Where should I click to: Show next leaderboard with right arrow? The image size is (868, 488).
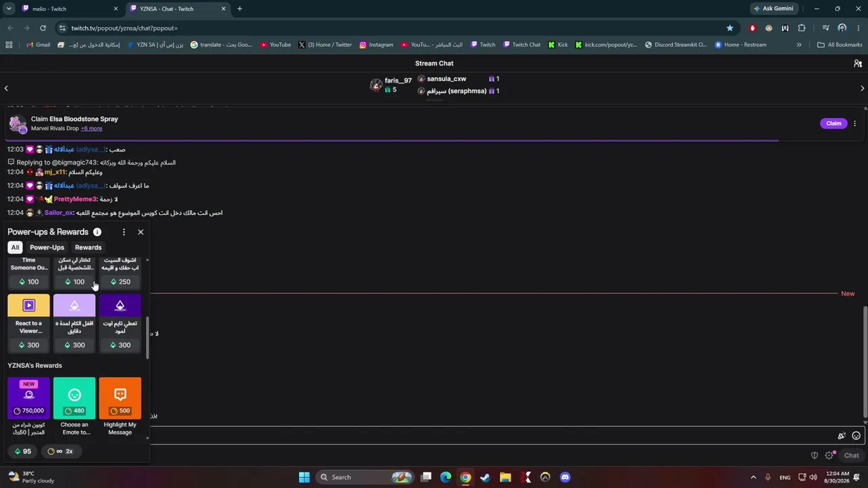coord(862,88)
